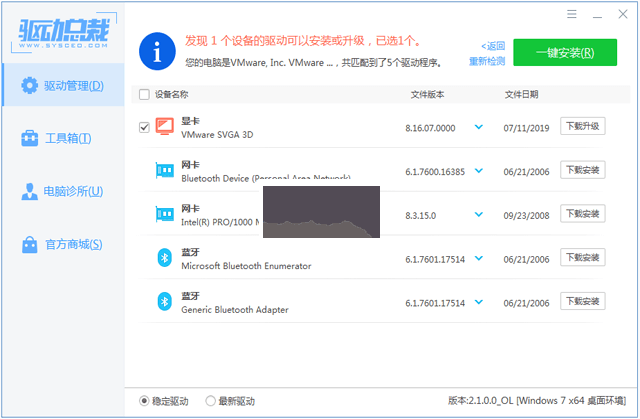The height and width of the screenshot is (419, 640).
Task: Click 下载安装 for Microsoft Bluetooth Enumerator
Action: (x=582, y=257)
